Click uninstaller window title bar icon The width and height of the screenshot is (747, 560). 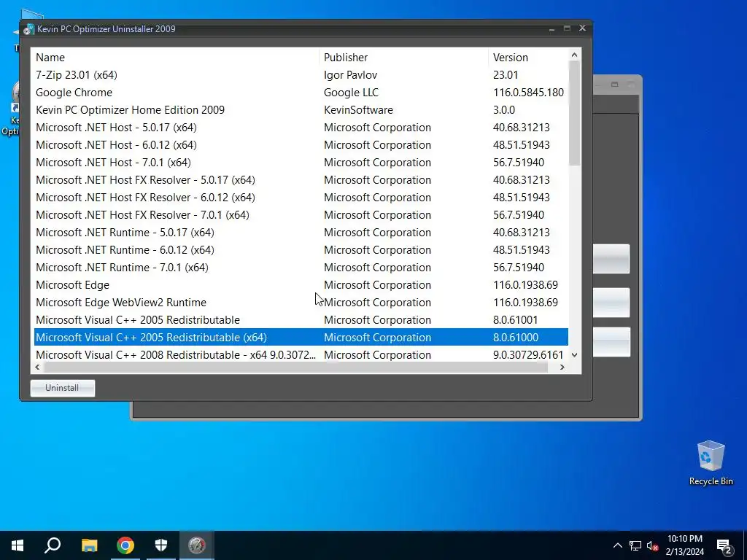coord(29,29)
